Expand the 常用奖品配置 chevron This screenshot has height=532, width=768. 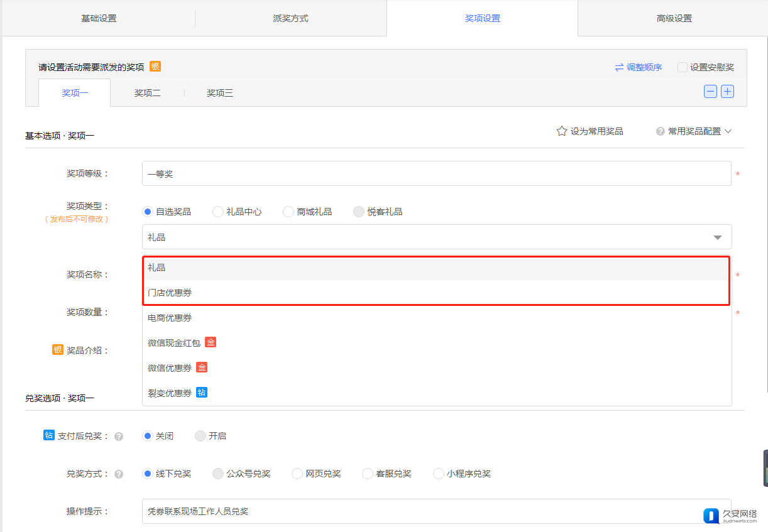(x=728, y=131)
